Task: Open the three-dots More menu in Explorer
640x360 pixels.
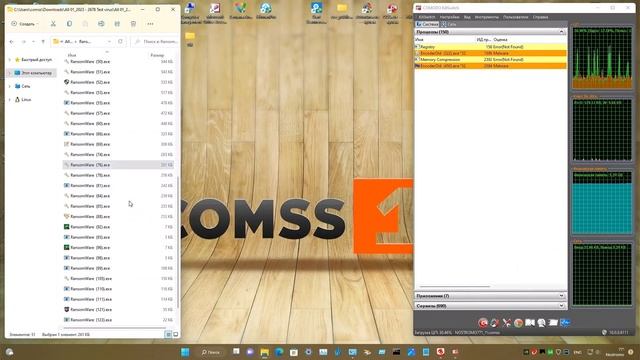Action: (x=150, y=24)
